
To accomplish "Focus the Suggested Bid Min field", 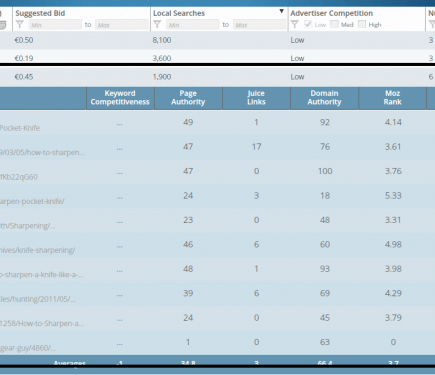I will (55, 25).
